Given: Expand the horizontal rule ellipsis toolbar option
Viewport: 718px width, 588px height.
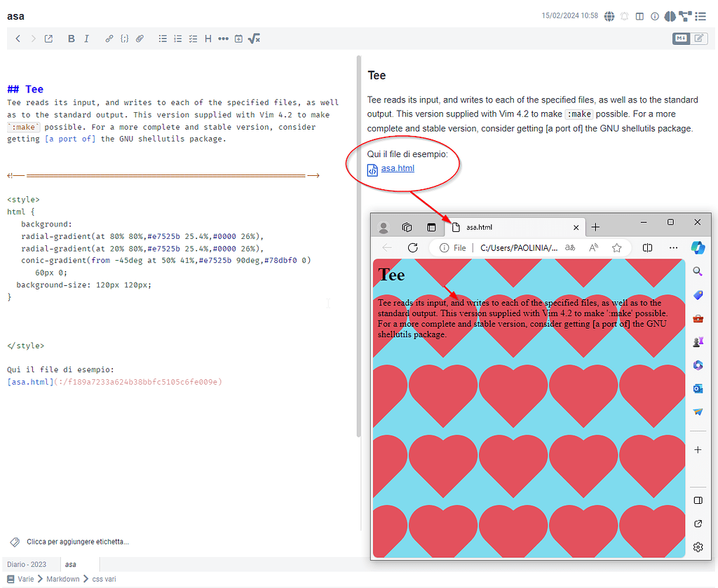Looking at the screenshot, I should pyautogui.click(x=223, y=39).
